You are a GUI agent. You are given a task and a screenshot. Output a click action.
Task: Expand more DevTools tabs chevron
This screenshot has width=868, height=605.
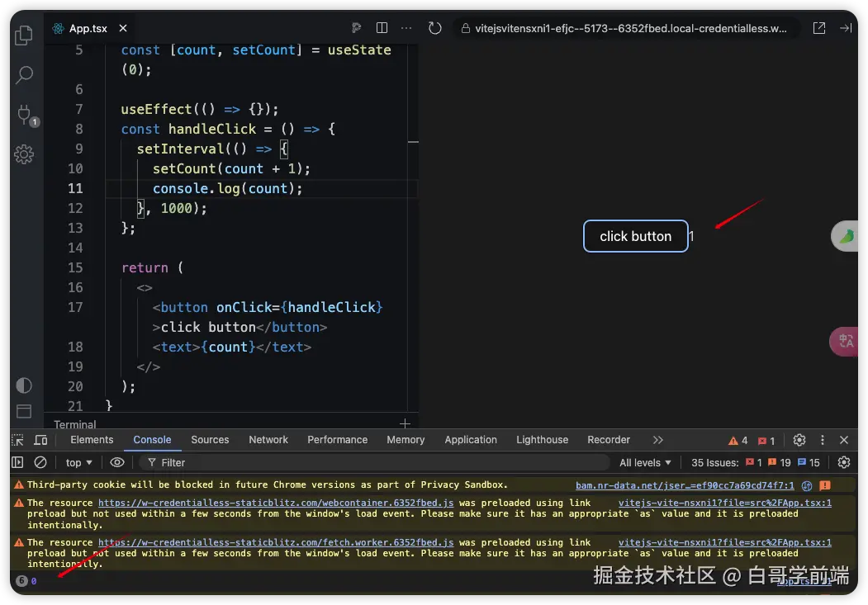[x=657, y=440]
